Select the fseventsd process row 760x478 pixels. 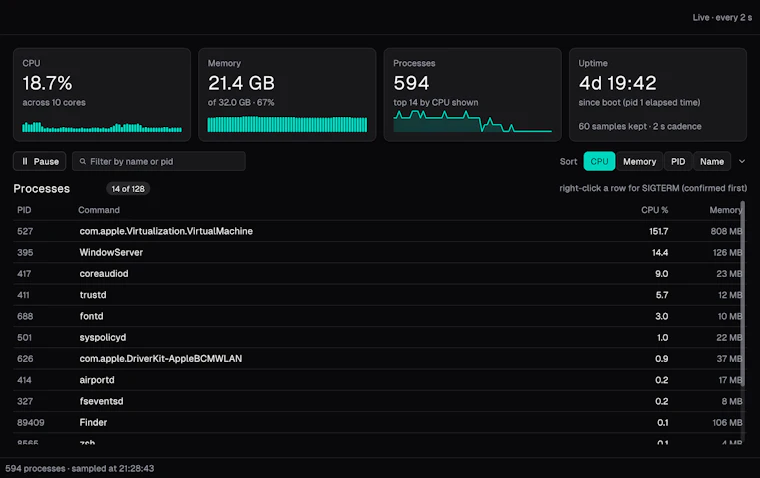coord(380,401)
